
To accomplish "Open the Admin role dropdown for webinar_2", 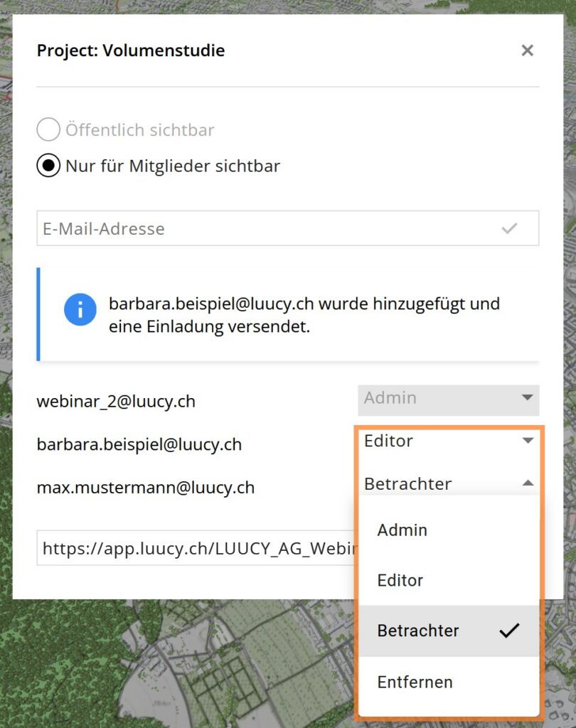I will [448, 399].
